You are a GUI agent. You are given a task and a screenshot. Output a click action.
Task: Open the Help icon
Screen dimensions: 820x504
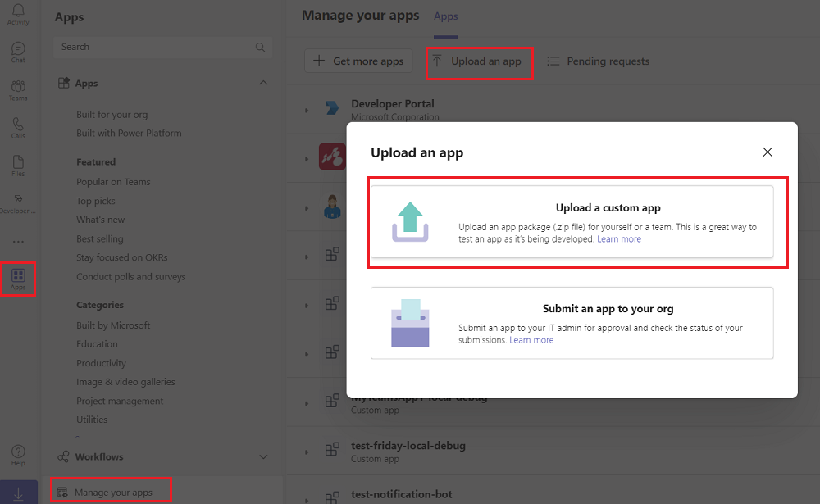[18, 456]
